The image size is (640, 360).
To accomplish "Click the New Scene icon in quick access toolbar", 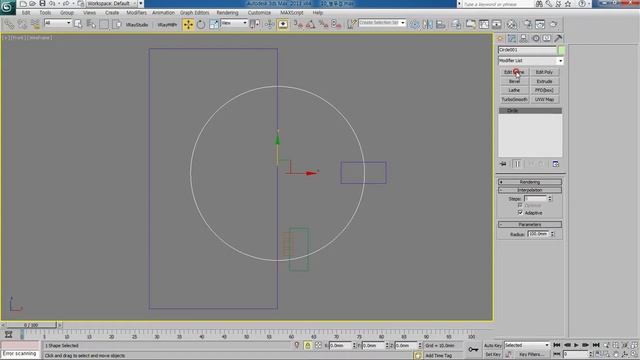I will point(23,4).
